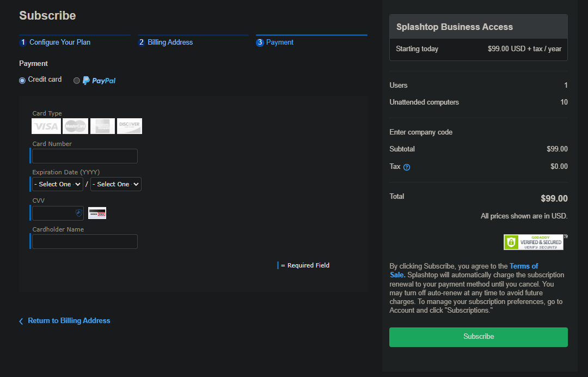Choose the PayPal radio button
This screenshot has width=588, height=377.
77,81
